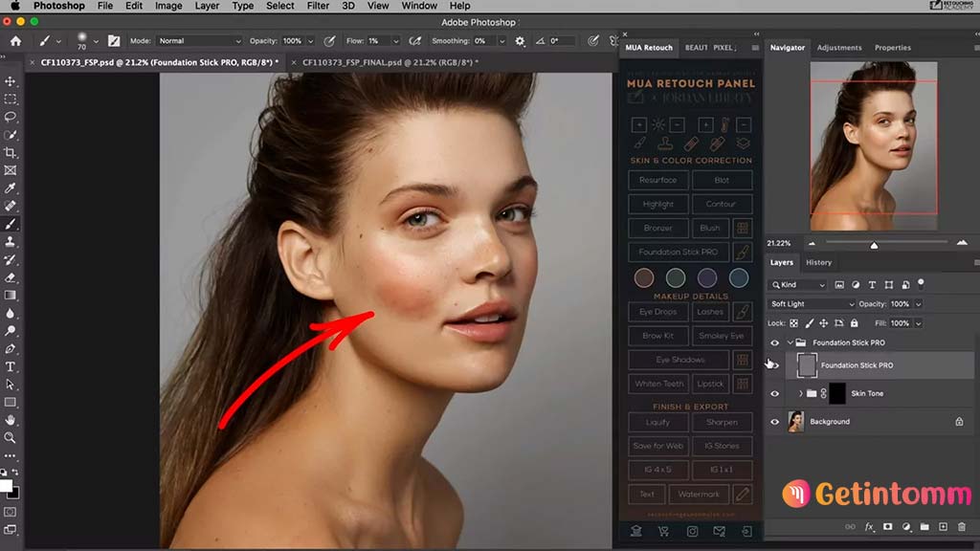980x551 pixels.
Task: Select the Crop tool
Action: [11, 152]
